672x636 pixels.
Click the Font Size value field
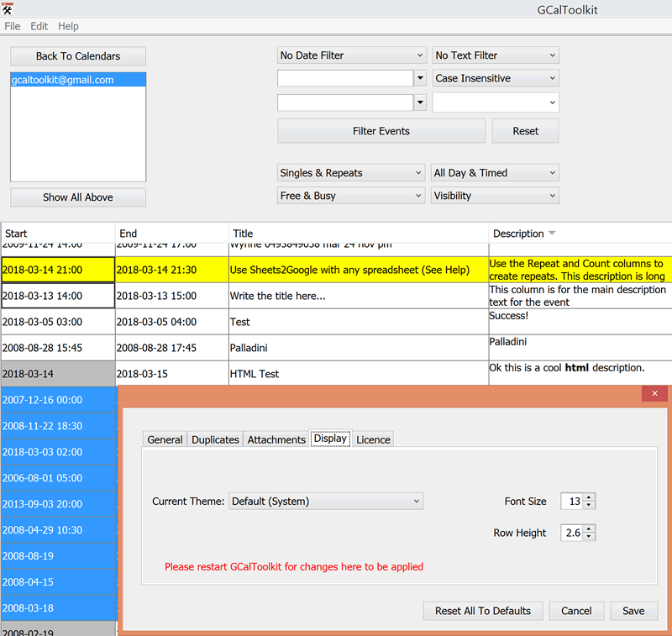pos(572,502)
